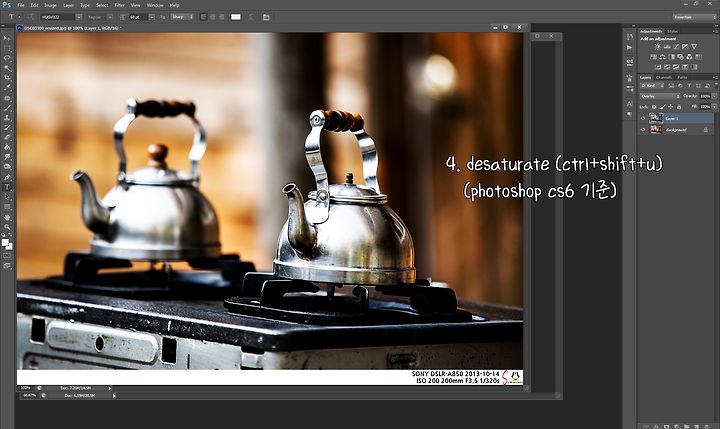Select the Eraser tool
This screenshot has height=429, width=720.
tap(7, 137)
